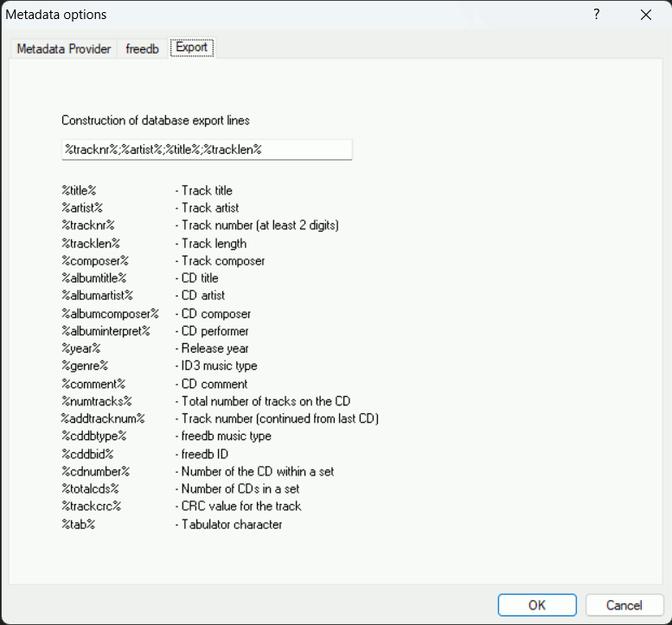This screenshot has height=625, width=672.
Task: Click the %tracklen% placeholder label
Action: [x=91, y=244]
